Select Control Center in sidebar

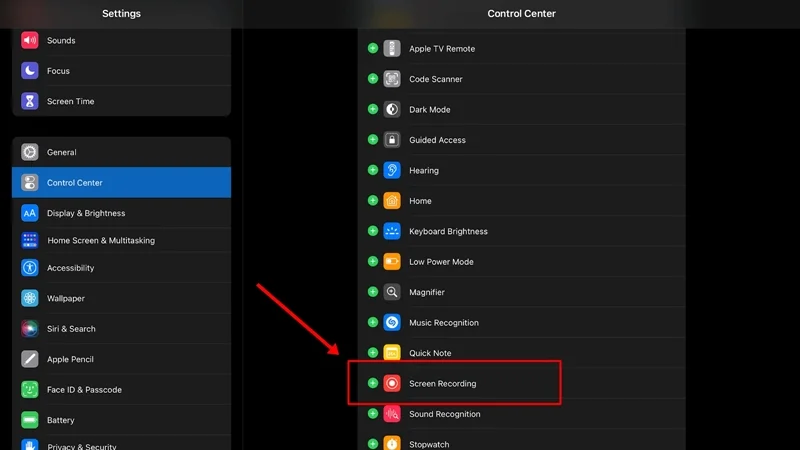pyautogui.click(x=121, y=182)
